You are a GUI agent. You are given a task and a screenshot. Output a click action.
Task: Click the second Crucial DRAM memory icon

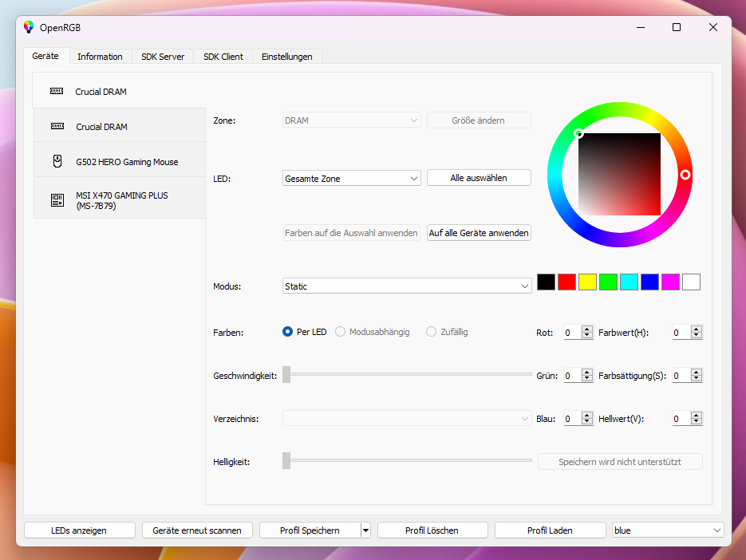click(57, 126)
